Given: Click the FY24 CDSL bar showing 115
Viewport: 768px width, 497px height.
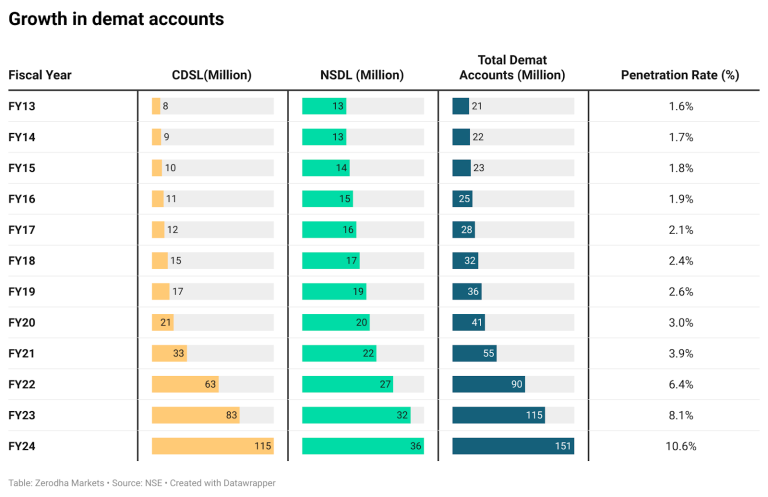Looking at the screenshot, I should pyautogui.click(x=212, y=446).
